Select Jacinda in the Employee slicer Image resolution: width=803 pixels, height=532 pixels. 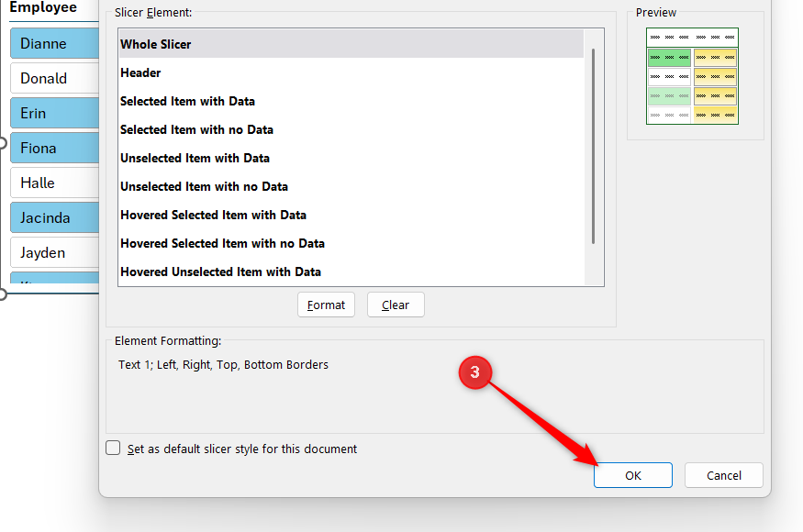(54, 217)
